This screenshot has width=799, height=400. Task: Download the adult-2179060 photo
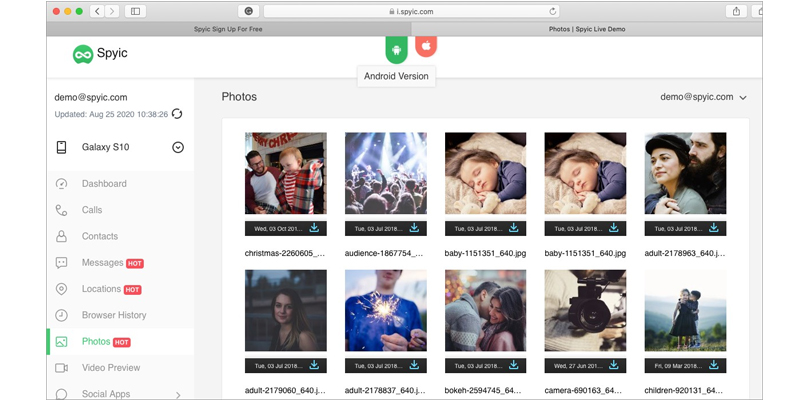pos(314,365)
